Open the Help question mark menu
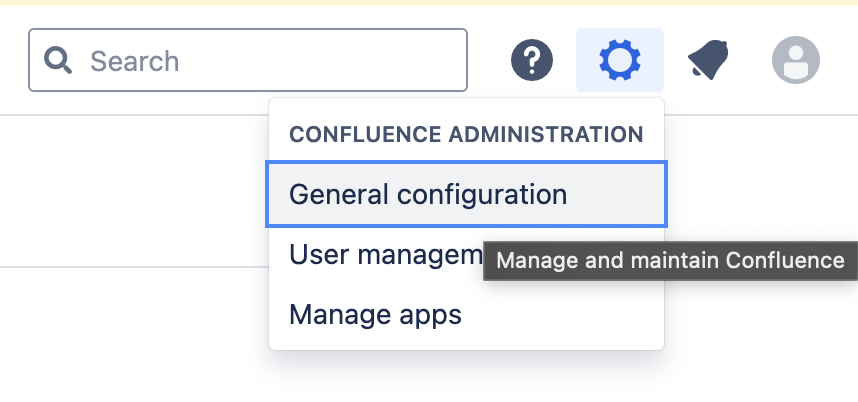Viewport: 858px width, 402px height. click(532, 60)
